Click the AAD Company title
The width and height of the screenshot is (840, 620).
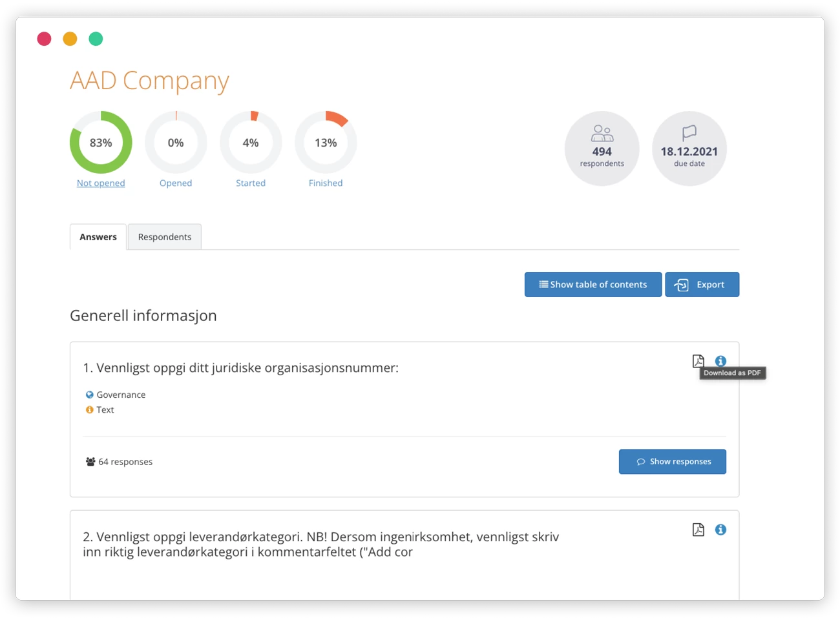(149, 81)
